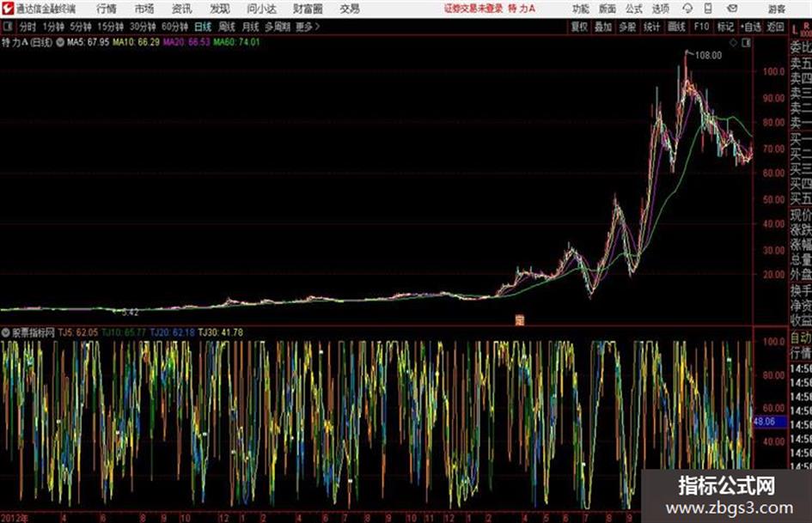Open the 公式 menu
Screen dimensions: 812x523
click(x=633, y=9)
